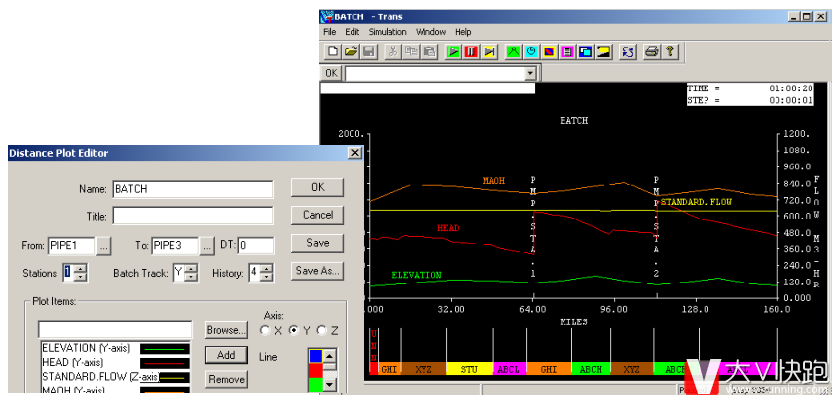The width and height of the screenshot is (838, 401).
Task: Click OK in Distance Plot Editor
Action: coord(317,187)
